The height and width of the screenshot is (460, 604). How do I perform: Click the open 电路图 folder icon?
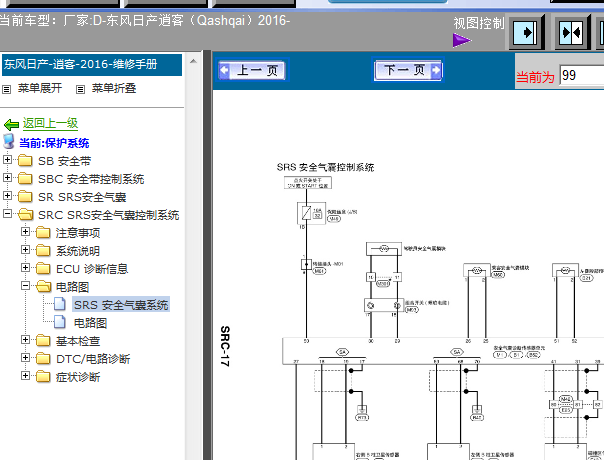(44, 286)
